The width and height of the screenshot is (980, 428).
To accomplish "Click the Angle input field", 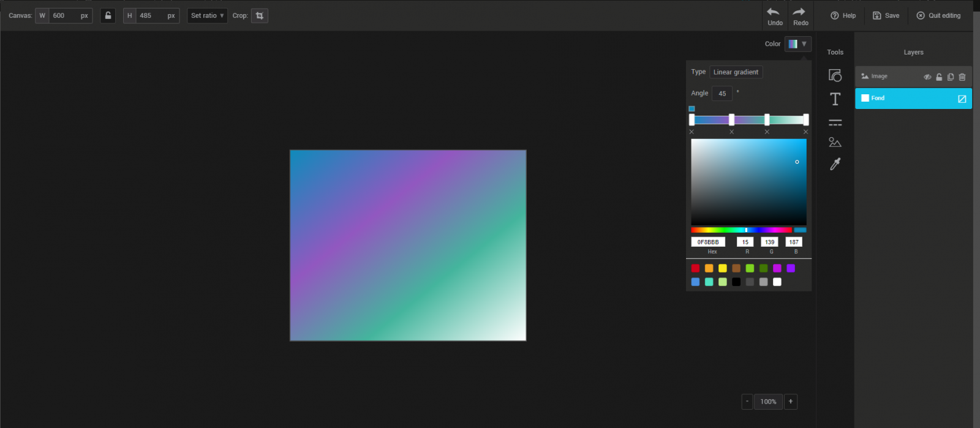I will click(722, 94).
